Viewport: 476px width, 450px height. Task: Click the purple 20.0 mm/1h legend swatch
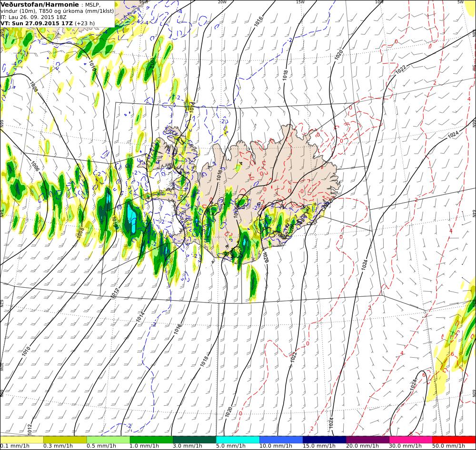point(367,440)
